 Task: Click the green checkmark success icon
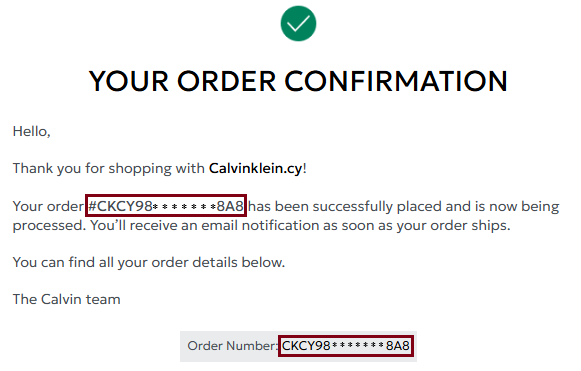(x=298, y=24)
